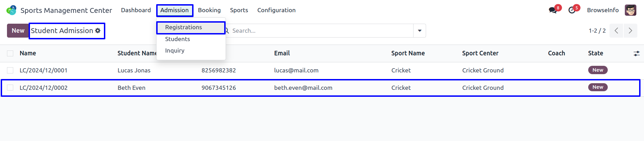This screenshot has width=644, height=141.
Task: Click the BrowseInfo user avatar
Action: pyautogui.click(x=630, y=10)
